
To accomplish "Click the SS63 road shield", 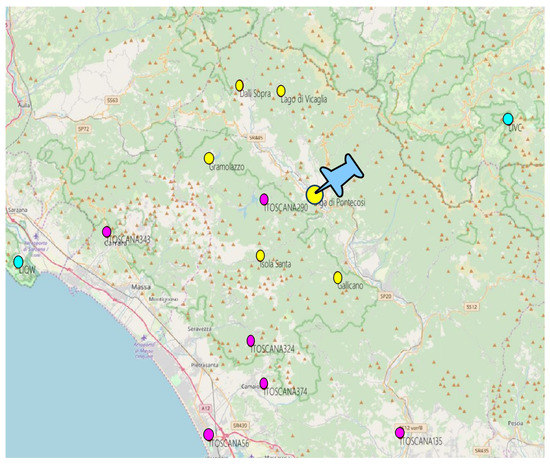I will tap(112, 100).
